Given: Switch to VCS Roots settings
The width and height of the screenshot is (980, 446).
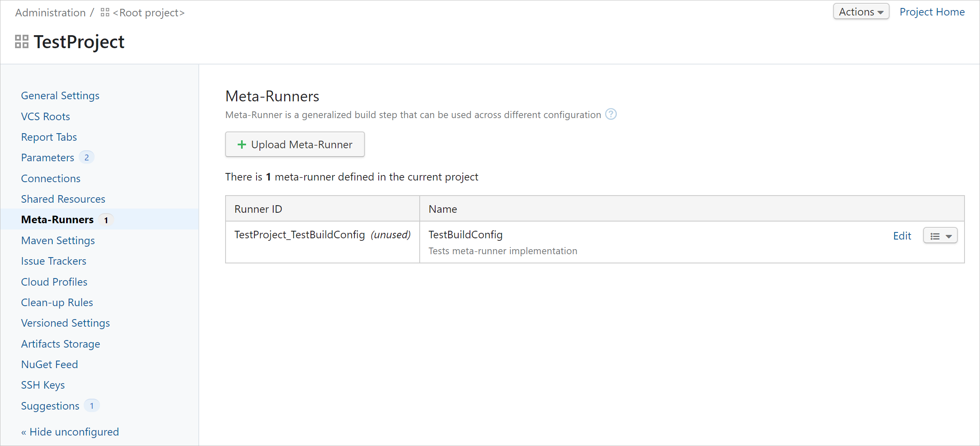Looking at the screenshot, I should pyautogui.click(x=46, y=116).
